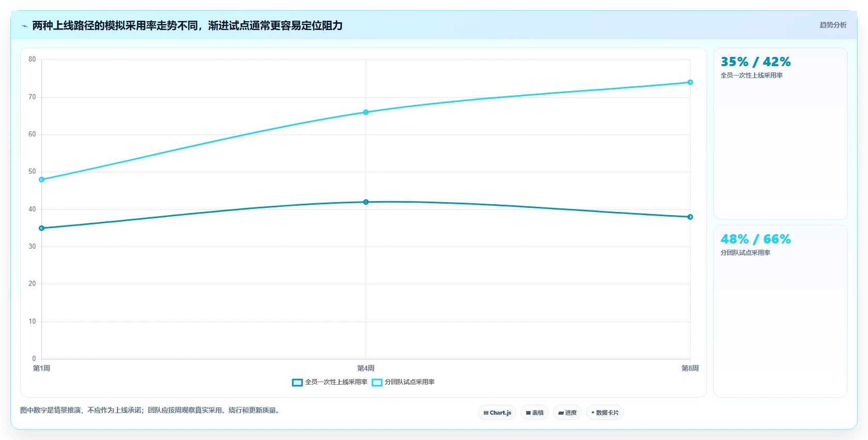Click the 35% / 42% stat value
Image resolution: width=868 pixels, height=440 pixels.
pyautogui.click(x=756, y=62)
